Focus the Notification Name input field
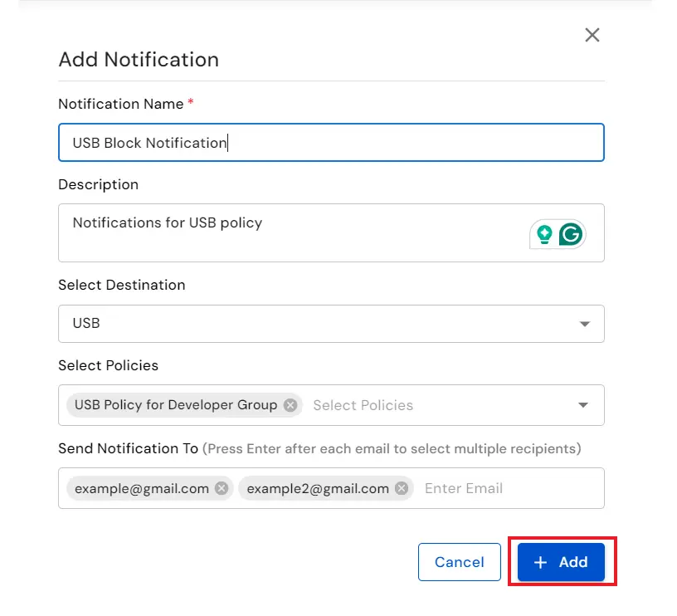 (x=332, y=142)
